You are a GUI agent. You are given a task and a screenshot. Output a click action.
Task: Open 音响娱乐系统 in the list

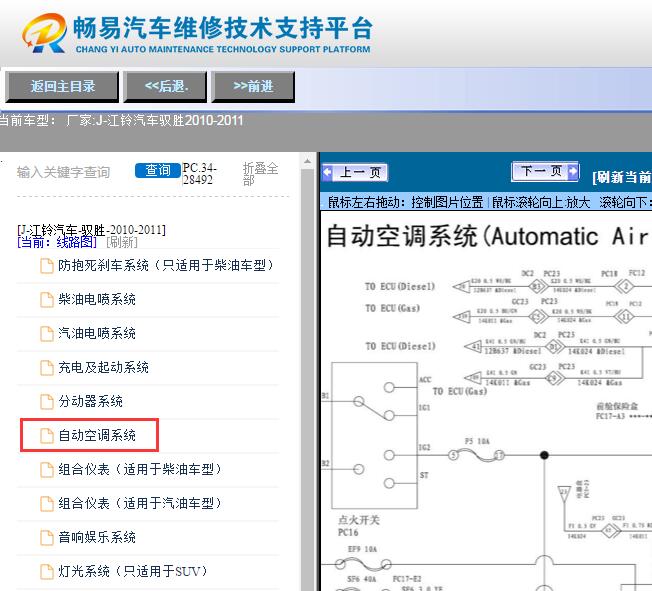click(97, 537)
